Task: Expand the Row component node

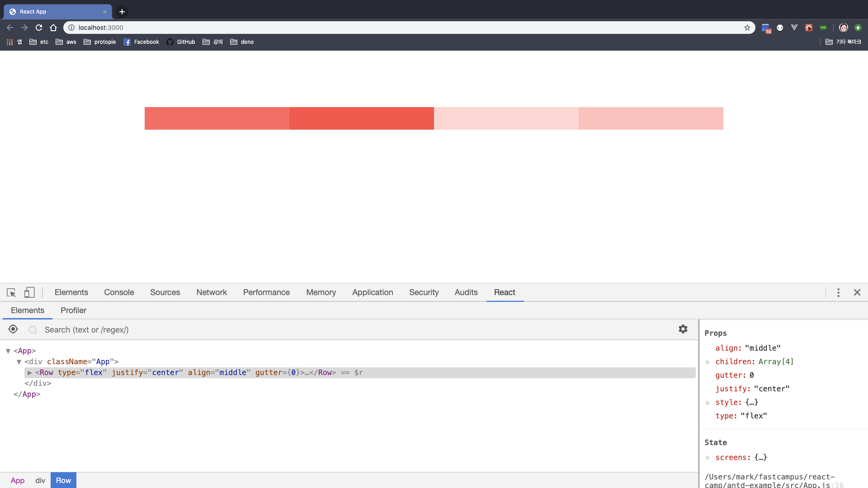Action: (30, 373)
